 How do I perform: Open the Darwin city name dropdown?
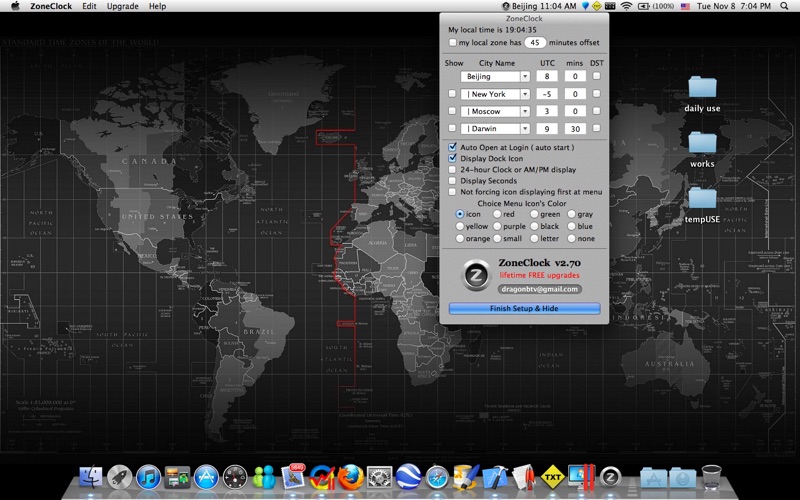pyautogui.click(x=525, y=129)
